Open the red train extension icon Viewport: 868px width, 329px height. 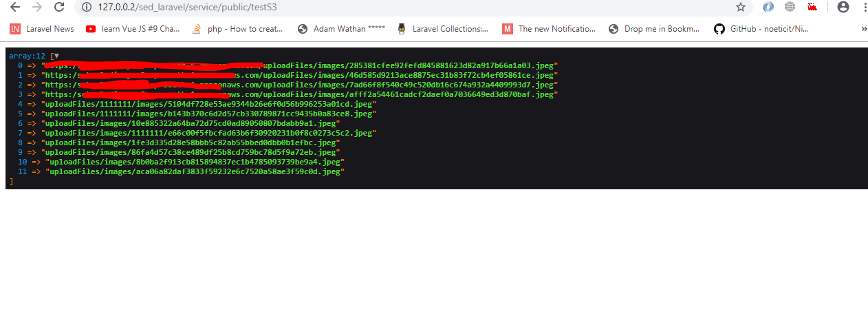tap(812, 7)
